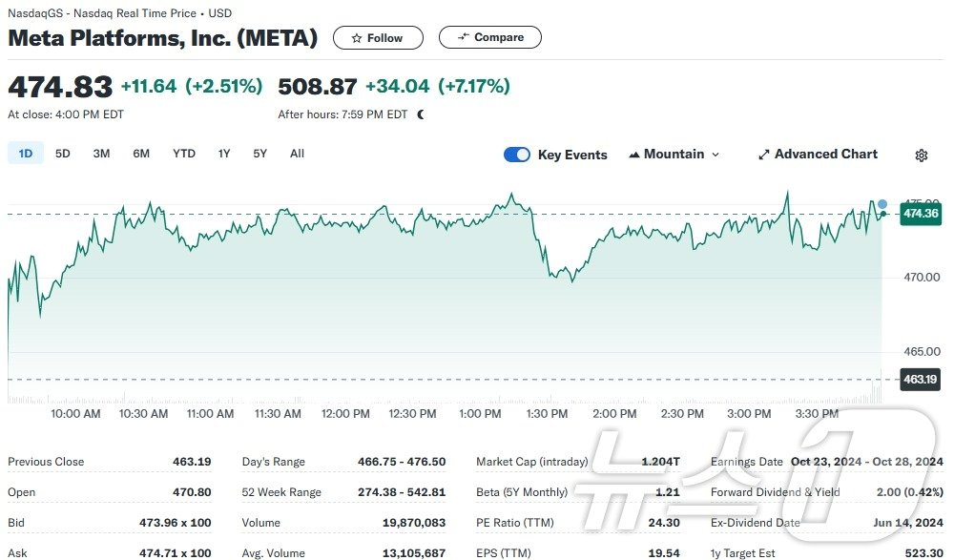Image resolution: width=954 pixels, height=560 pixels.
Task: Switch chart to 5Y range
Action: [259, 154]
